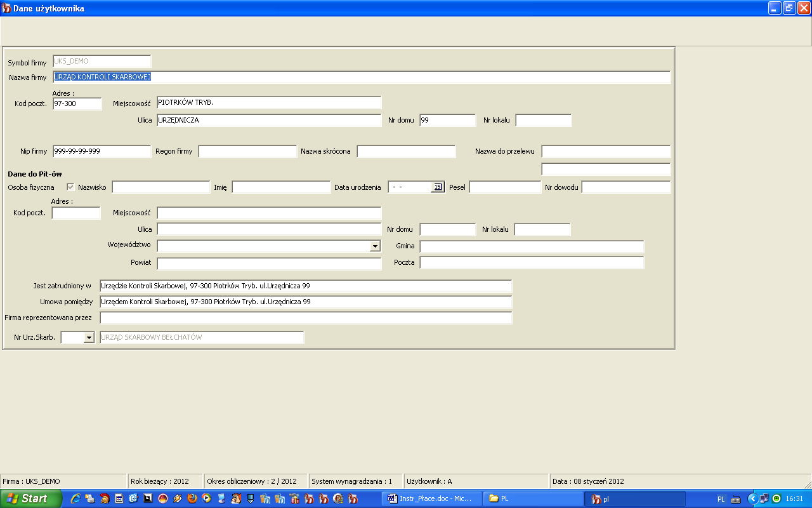Click the printer-like icon next to Internet Explorer
This screenshot has height=508, width=812.
tap(89, 499)
